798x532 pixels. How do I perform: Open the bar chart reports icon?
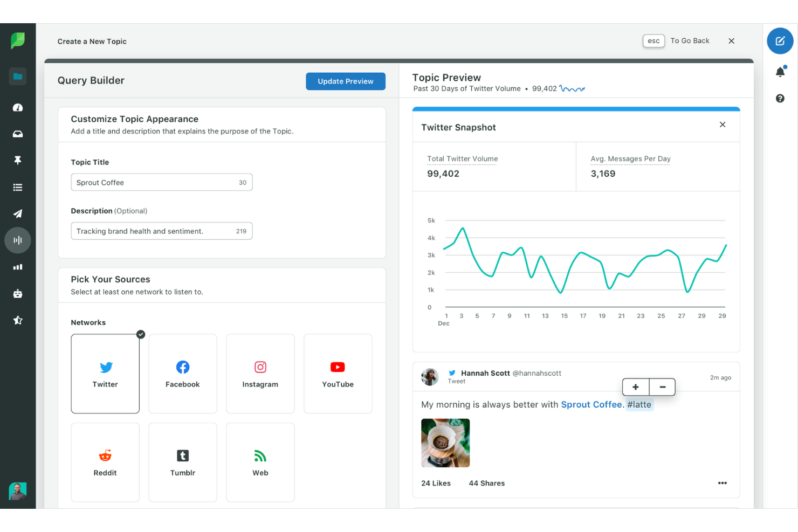tap(18, 267)
